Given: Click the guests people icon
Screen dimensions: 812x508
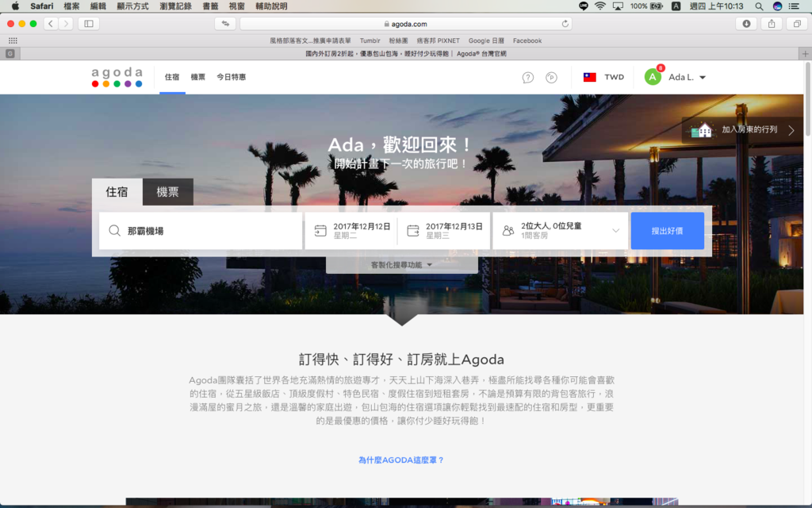Looking at the screenshot, I should pyautogui.click(x=508, y=231).
